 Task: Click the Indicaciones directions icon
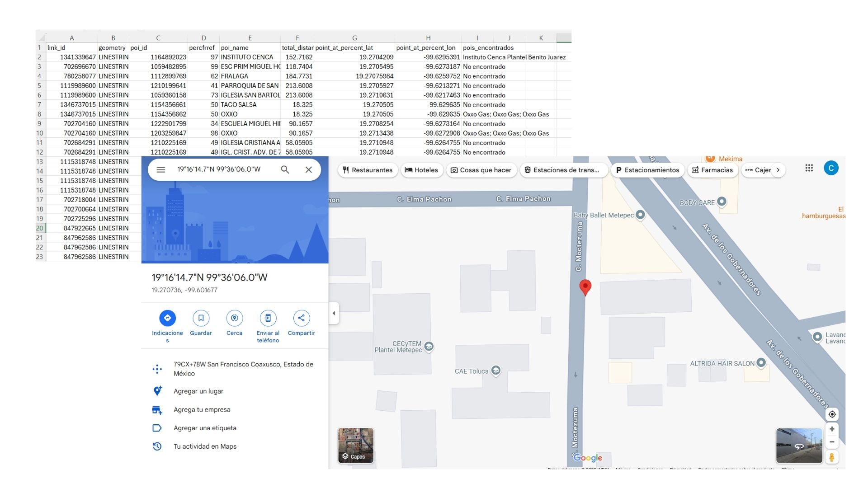[x=167, y=318]
